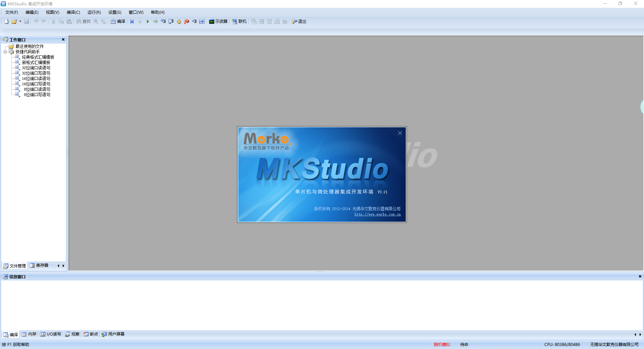644x349 pixels.
Task: Close the 工作窗口 panel
Action: (63, 40)
